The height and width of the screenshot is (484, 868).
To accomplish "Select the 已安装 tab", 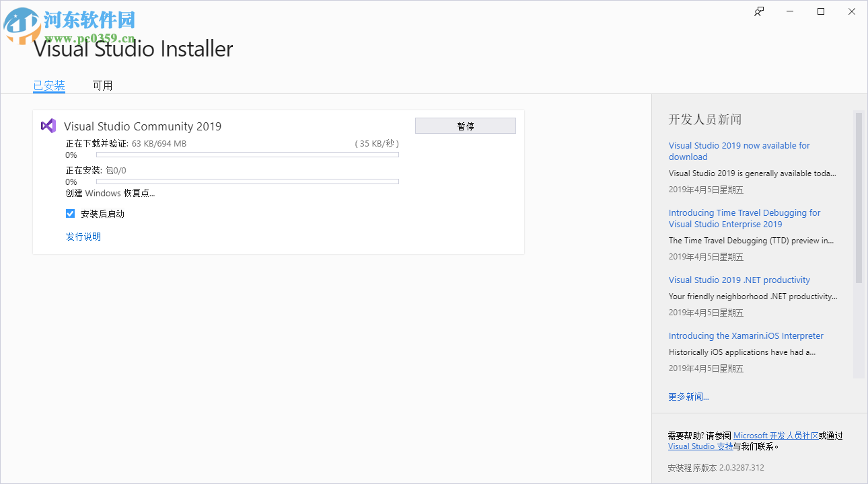I will (x=48, y=85).
